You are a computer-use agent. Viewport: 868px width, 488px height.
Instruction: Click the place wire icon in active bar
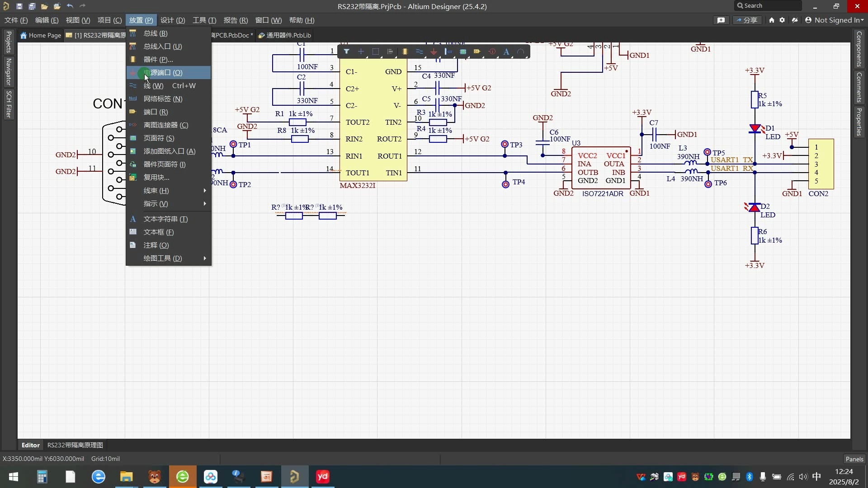click(x=419, y=52)
